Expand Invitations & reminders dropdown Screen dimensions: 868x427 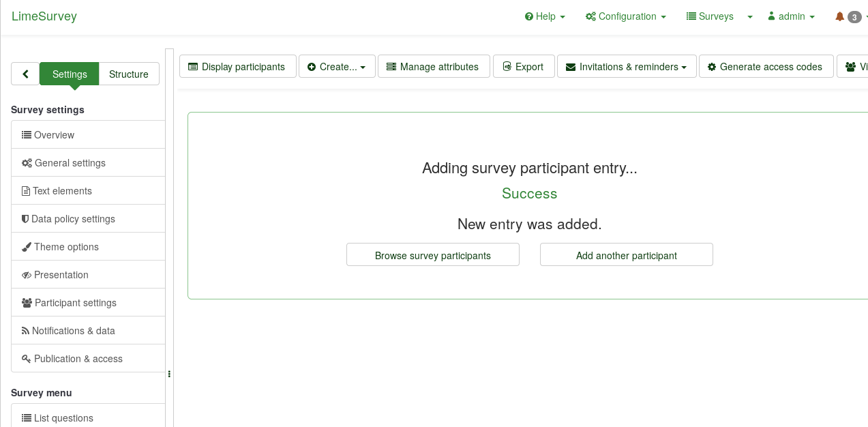tap(627, 67)
